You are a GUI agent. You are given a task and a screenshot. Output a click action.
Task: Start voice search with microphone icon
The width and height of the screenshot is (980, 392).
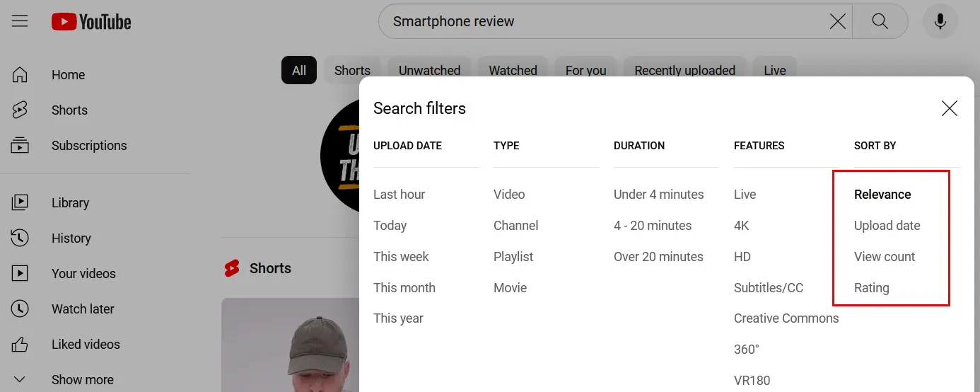click(x=940, y=22)
